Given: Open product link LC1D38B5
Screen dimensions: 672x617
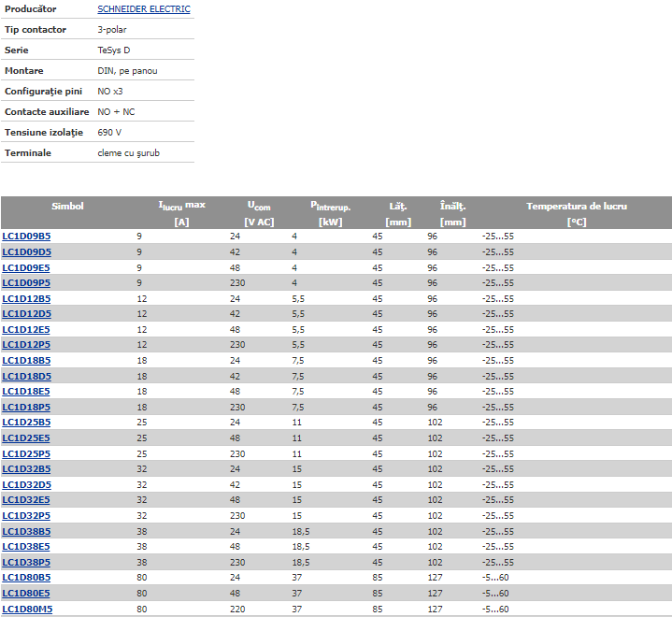Looking at the screenshot, I should click(26, 532).
